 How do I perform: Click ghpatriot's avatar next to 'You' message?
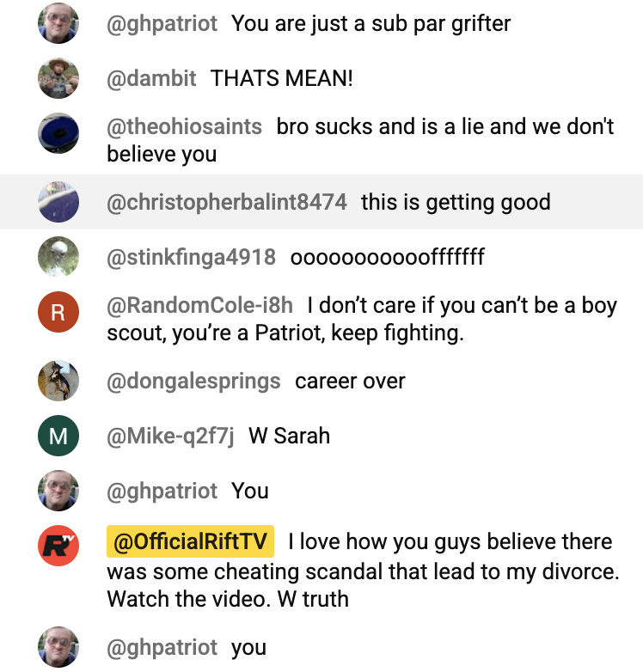point(58,491)
